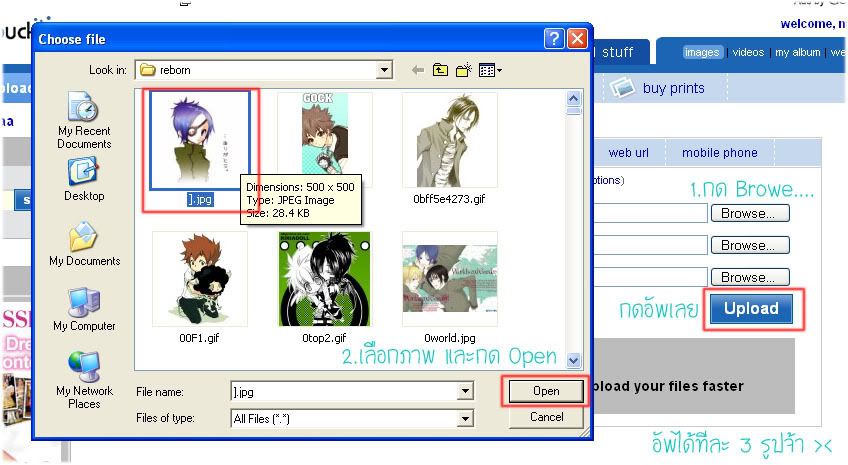Viewport: 848px width, 465px height.
Task: Click the Cancel button
Action: tap(546, 417)
